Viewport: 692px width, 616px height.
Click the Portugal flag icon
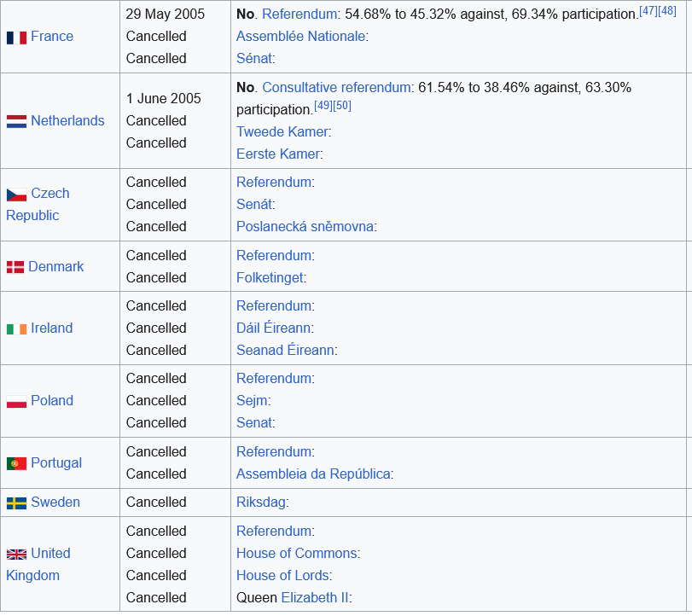point(16,464)
